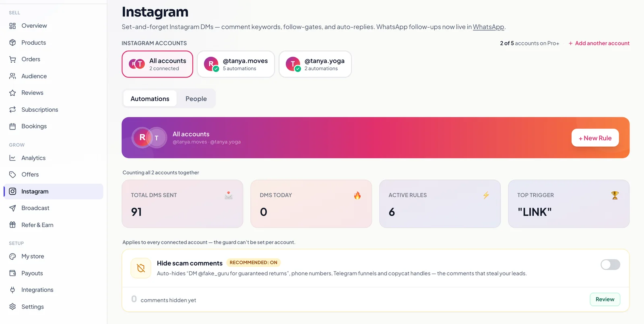
Task: Click the @tanya.yoga avatar with green check
Action: 293,64
